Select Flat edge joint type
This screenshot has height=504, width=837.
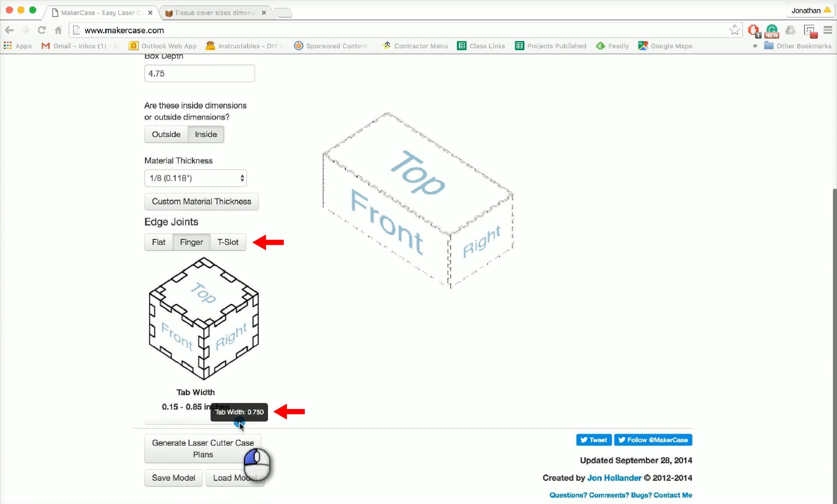158,242
